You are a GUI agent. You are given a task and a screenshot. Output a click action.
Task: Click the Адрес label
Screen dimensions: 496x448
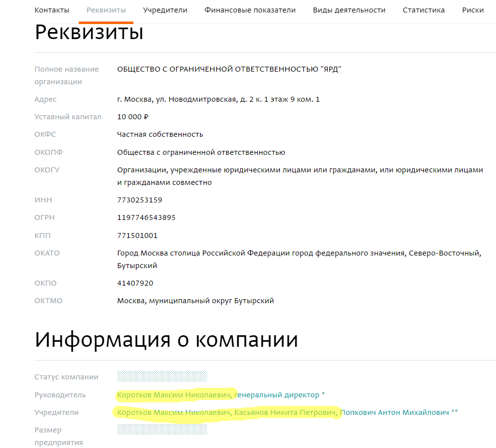45,99
